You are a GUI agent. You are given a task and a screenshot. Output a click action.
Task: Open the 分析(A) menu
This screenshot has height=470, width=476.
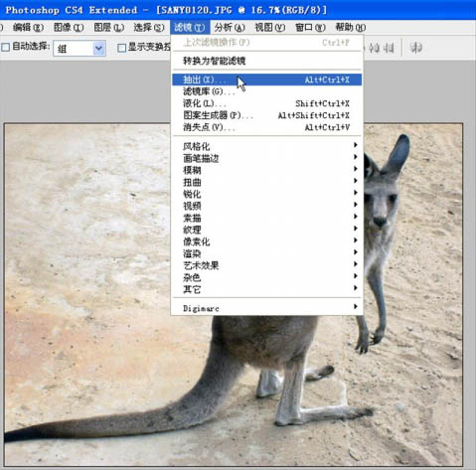pyautogui.click(x=230, y=28)
